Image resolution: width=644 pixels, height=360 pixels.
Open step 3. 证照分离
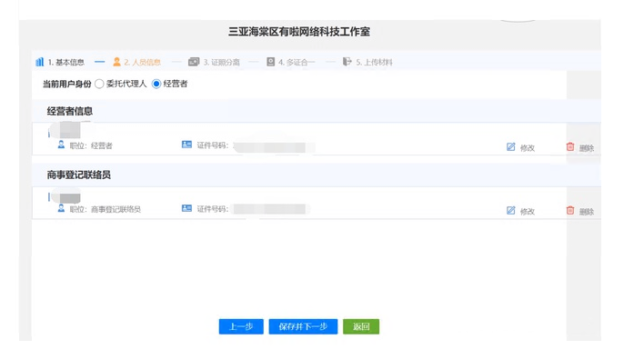coord(221,62)
